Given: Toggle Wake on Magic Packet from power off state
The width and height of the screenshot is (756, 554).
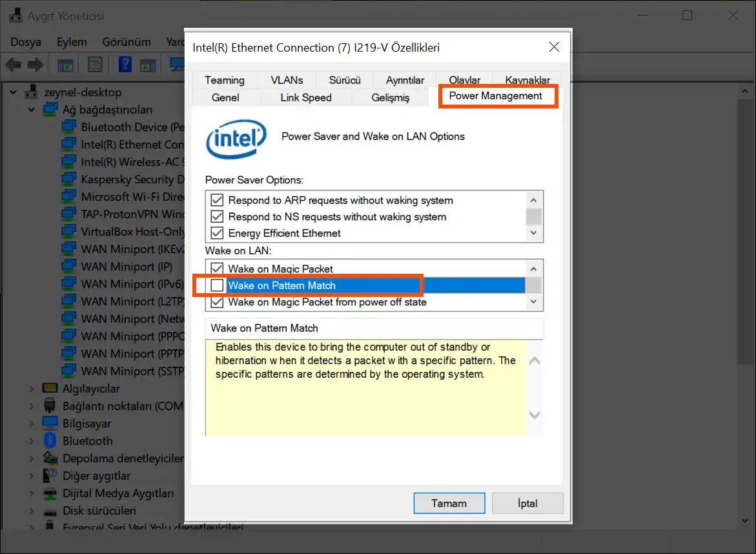Looking at the screenshot, I should coord(217,302).
